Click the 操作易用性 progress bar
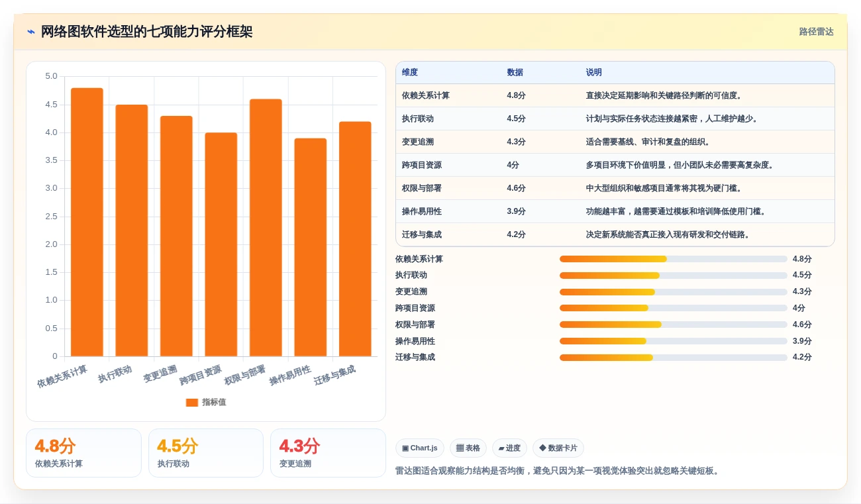 click(x=674, y=341)
